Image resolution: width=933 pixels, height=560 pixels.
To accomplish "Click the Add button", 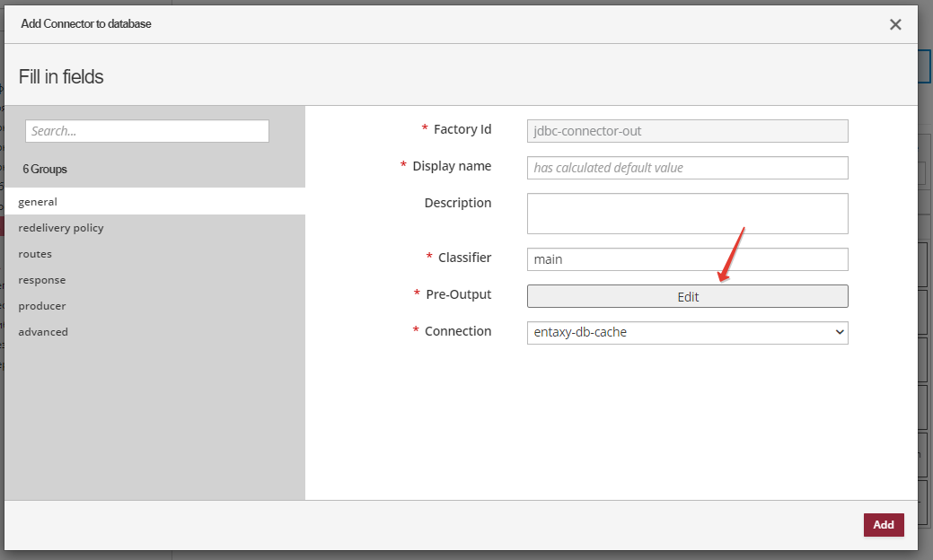I will point(884,525).
